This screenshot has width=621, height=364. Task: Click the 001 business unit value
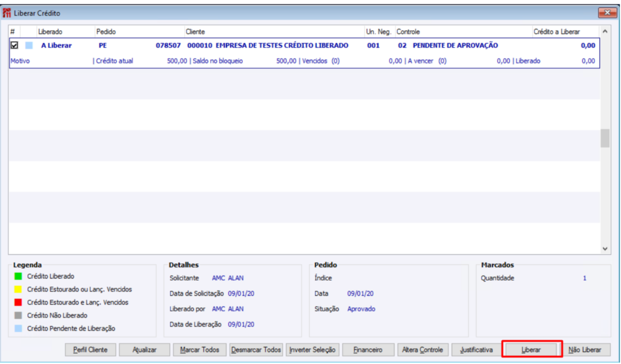click(373, 46)
